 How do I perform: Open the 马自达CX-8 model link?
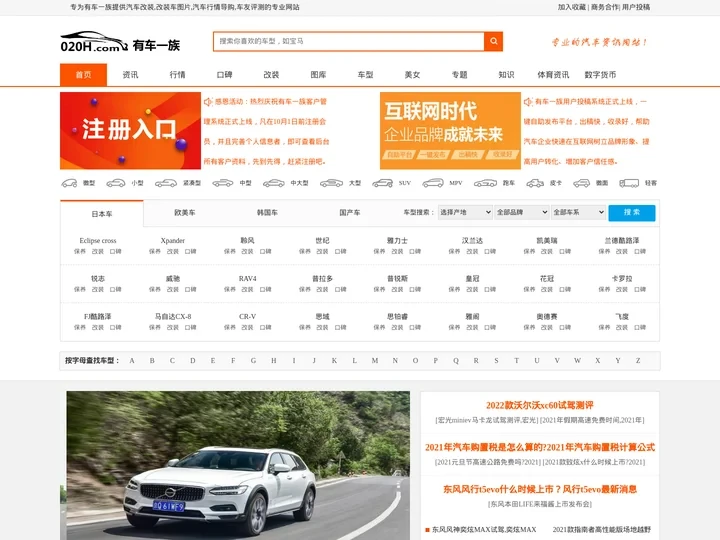173,317
